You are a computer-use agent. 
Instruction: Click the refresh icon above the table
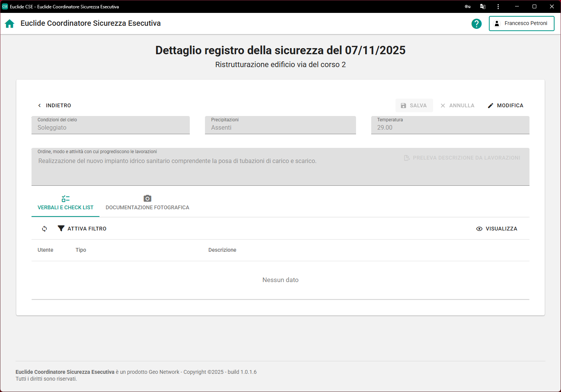tap(44, 229)
